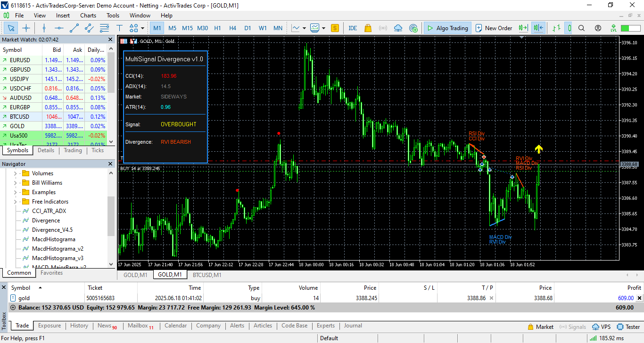Expand the Free Indicators folder

pyautogui.click(x=15, y=202)
